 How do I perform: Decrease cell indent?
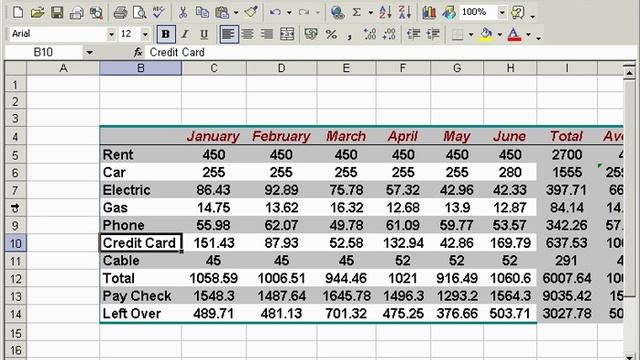(413, 34)
